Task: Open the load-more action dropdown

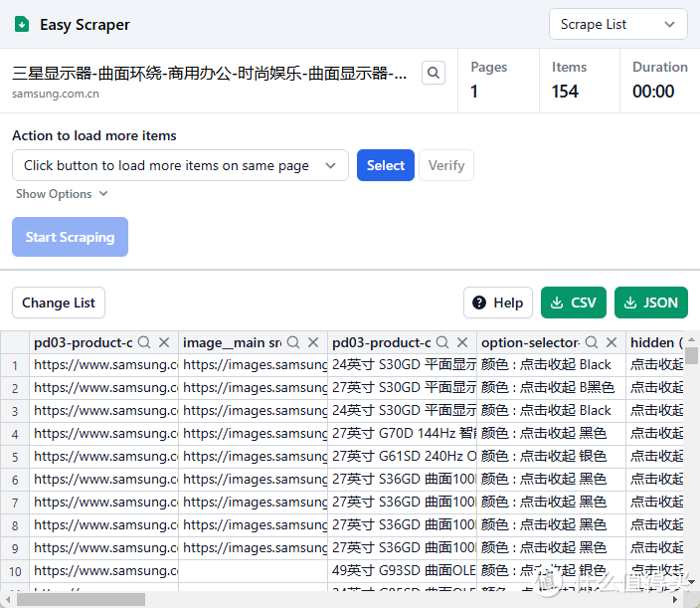Action: click(x=180, y=165)
